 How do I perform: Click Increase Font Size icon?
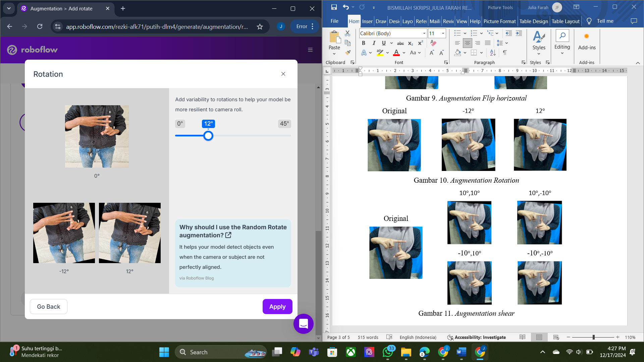pos(432,53)
